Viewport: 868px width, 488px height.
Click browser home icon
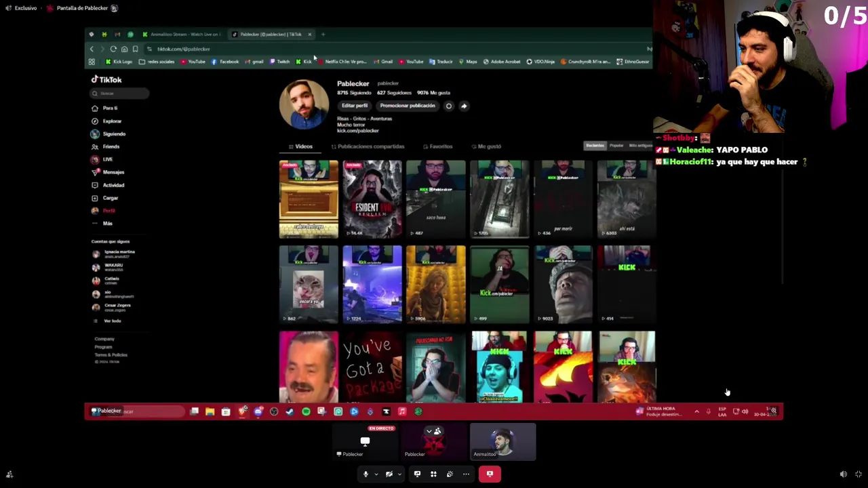(x=124, y=49)
